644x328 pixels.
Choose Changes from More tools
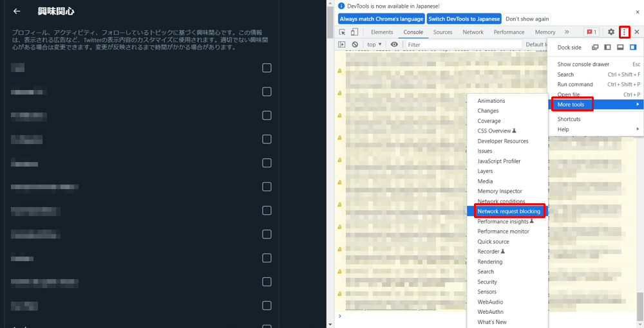[507, 111]
